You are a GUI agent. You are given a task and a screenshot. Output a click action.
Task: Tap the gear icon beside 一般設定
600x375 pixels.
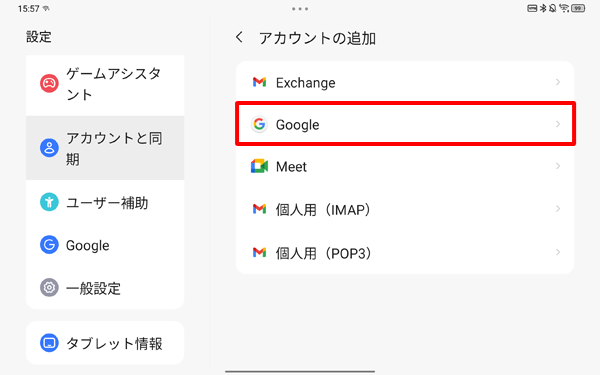[49, 287]
